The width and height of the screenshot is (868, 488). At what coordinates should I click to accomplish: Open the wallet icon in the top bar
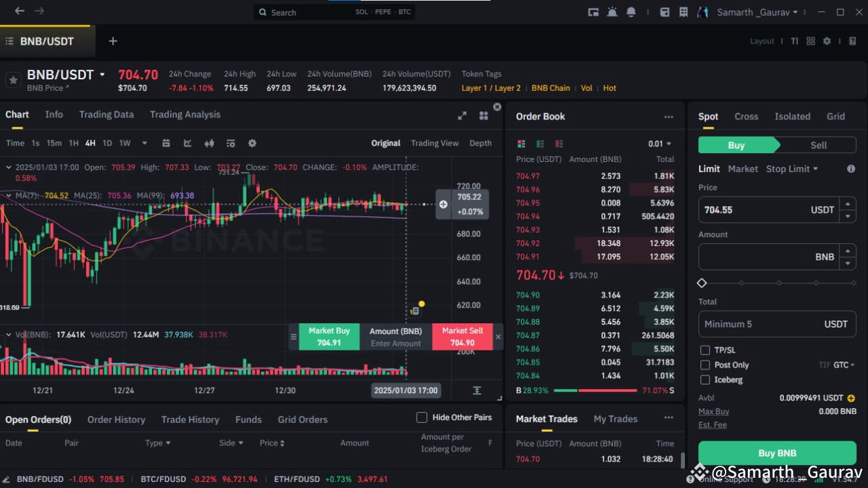click(665, 12)
